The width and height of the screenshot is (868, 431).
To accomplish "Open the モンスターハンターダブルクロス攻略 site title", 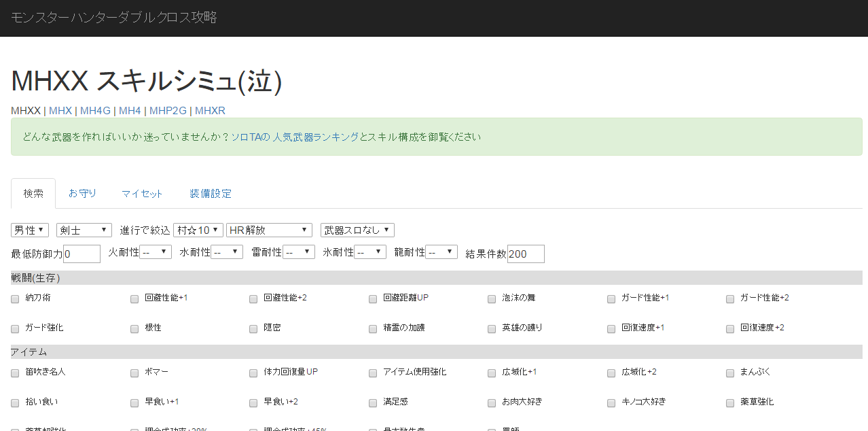I will (x=114, y=18).
